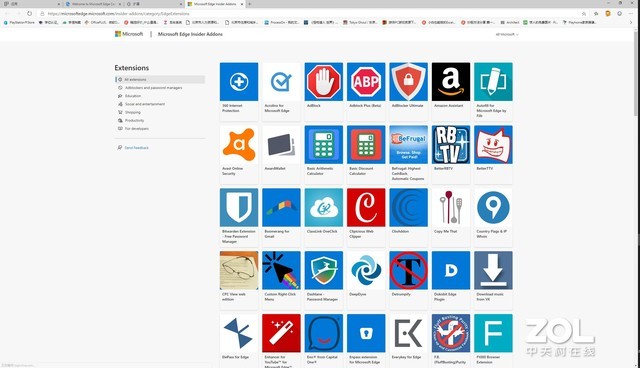Open Autofill for Microsoft Edge extension
The image size is (640, 368).
493,91
